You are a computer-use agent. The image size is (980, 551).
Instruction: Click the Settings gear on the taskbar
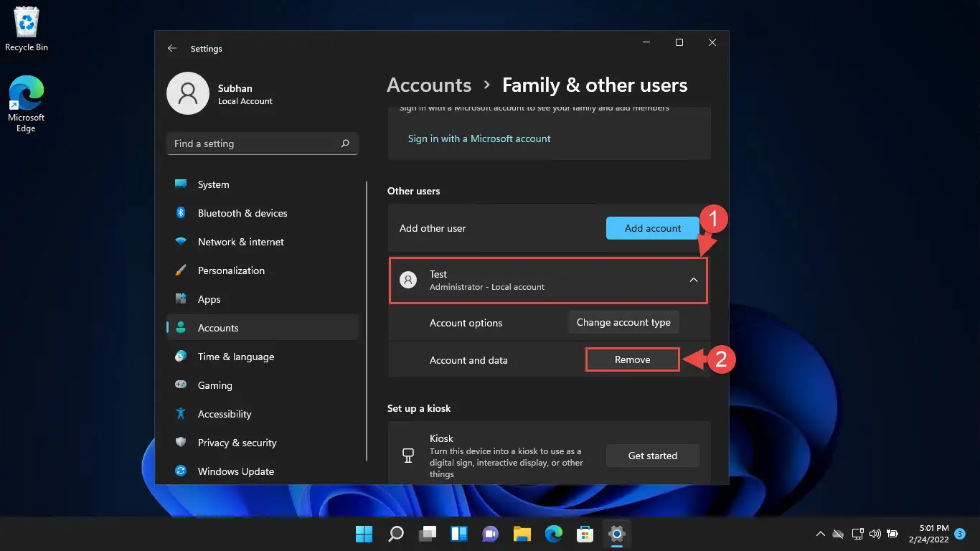click(x=616, y=534)
